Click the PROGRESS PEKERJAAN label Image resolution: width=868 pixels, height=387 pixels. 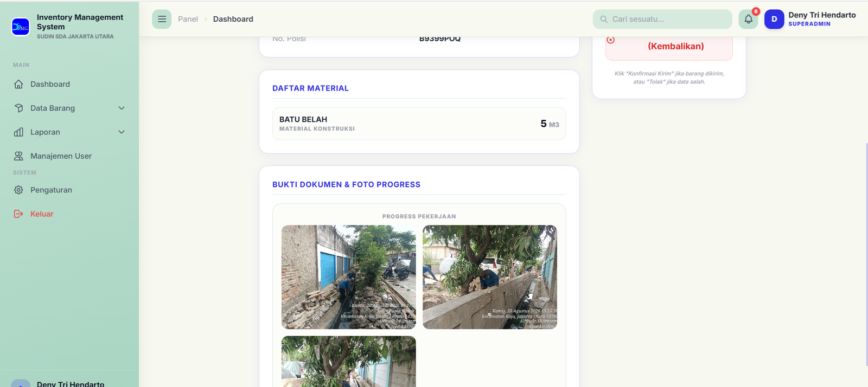[419, 216]
